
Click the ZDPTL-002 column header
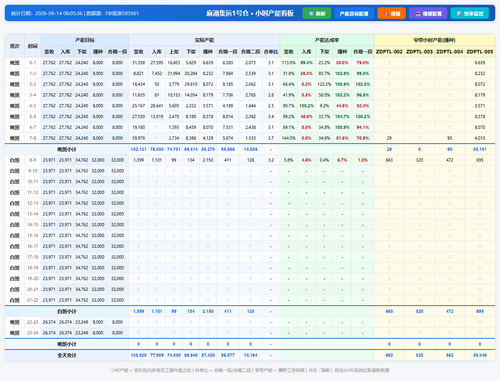coord(389,52)
